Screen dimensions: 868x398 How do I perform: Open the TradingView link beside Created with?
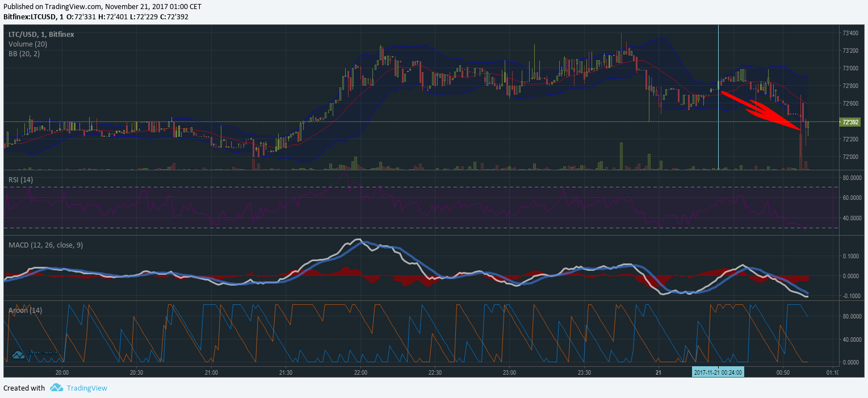pyautogui.click(x=86, y=388)
